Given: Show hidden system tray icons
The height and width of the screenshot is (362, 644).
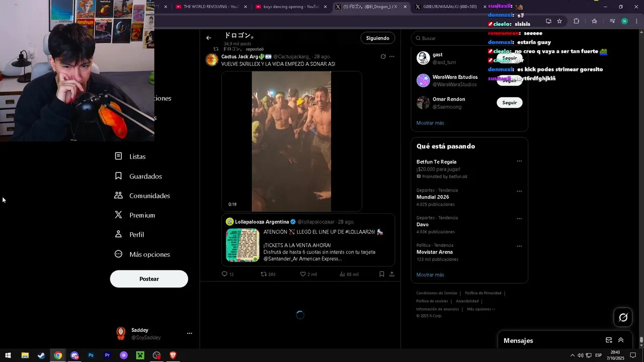Looking at the screenshot, I should [x=572, y=355].
